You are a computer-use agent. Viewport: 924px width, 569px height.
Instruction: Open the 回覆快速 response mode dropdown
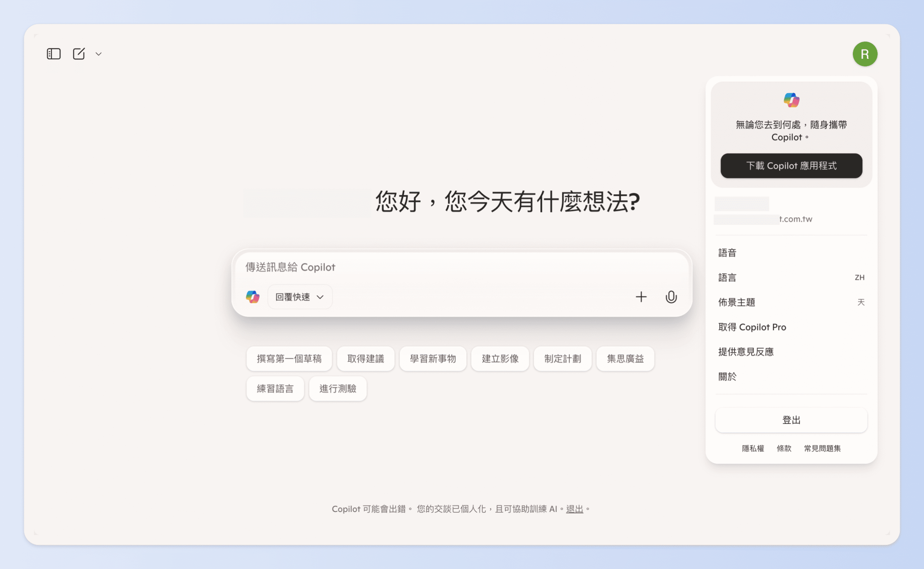point(300,297)
